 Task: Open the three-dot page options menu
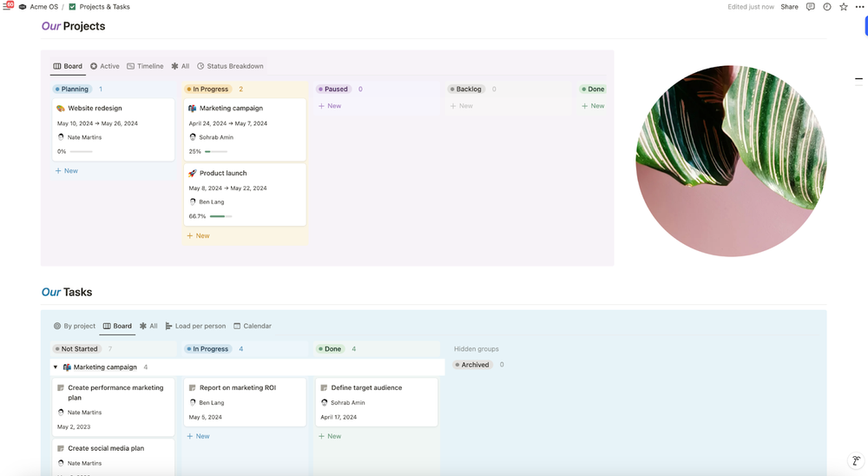pos(859,7)
